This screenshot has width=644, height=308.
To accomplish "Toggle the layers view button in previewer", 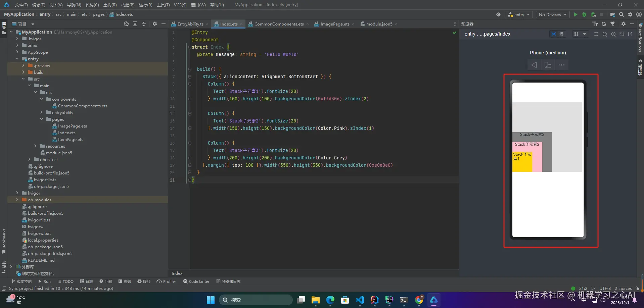I will pos(561,34).
